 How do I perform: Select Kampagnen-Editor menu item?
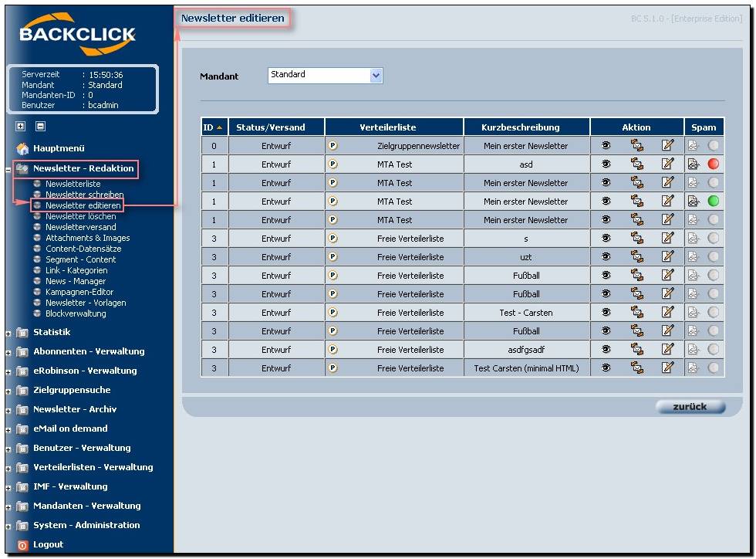click(x=79, y=292)
